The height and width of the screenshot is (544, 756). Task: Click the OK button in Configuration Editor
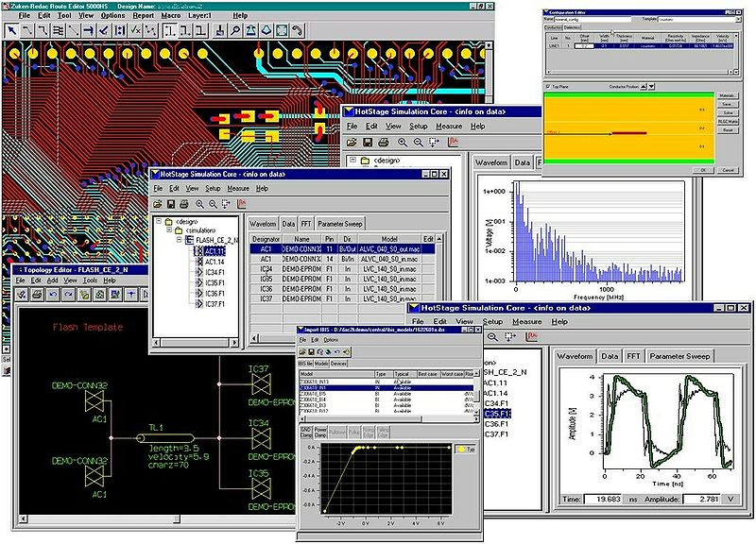pyautogui.click(x=703, y=170)
